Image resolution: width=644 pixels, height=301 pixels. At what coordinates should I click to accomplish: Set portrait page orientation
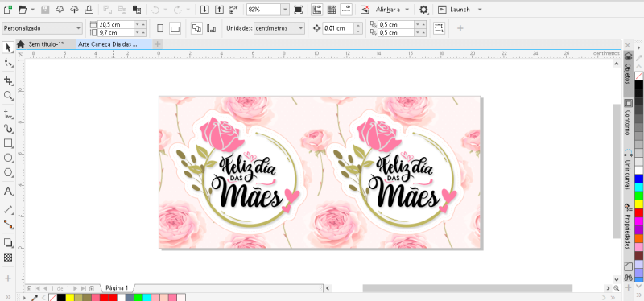click(160, 28)
